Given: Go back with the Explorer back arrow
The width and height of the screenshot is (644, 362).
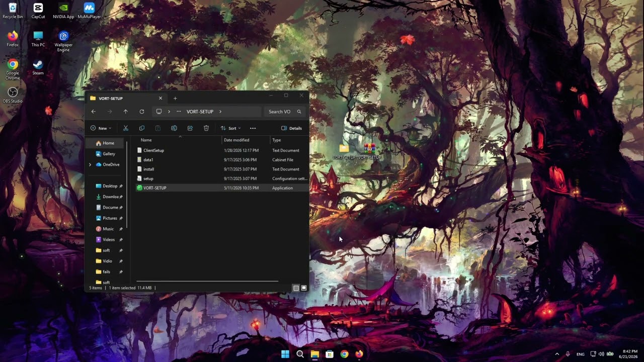Looking at the screenshot, I should (94, 112).
